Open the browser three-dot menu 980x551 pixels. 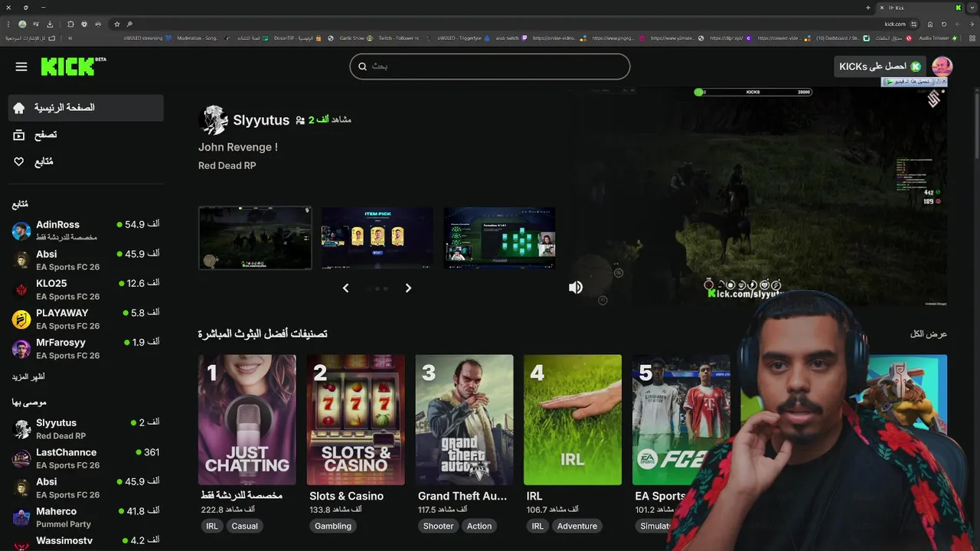(8, 24)
